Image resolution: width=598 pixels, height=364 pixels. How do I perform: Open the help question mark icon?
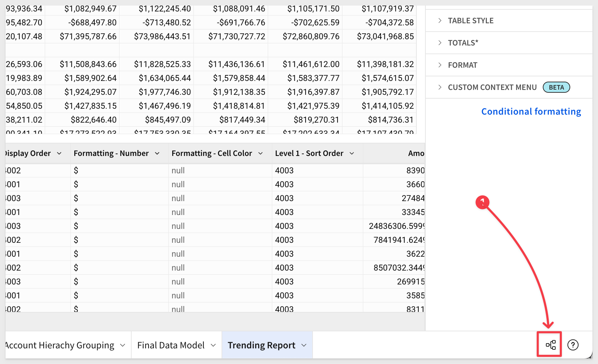573,345
